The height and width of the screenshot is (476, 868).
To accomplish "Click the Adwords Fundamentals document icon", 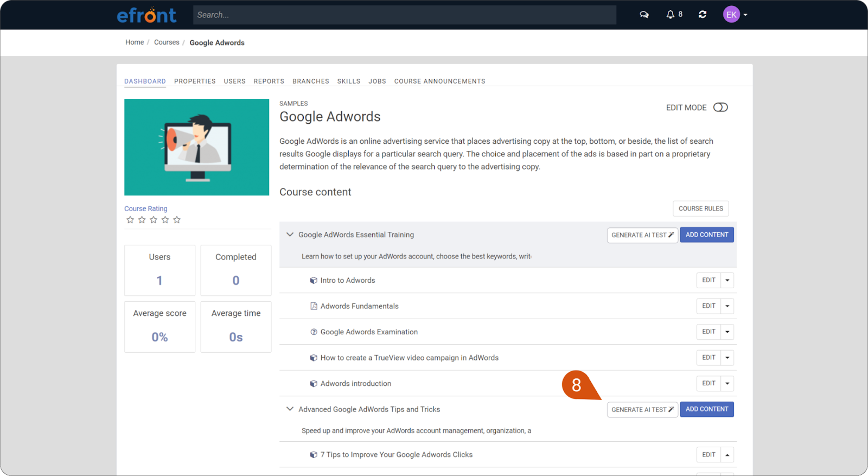I will (x=314, y=306).
